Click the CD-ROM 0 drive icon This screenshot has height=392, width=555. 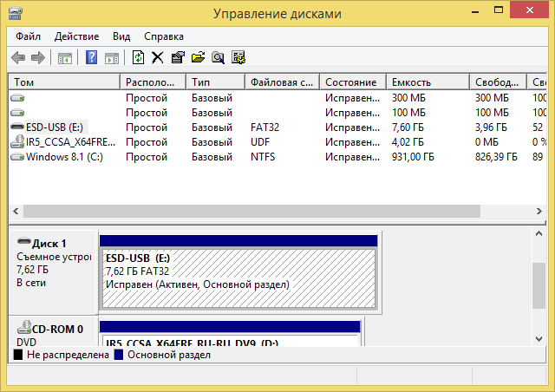[24, 327]
